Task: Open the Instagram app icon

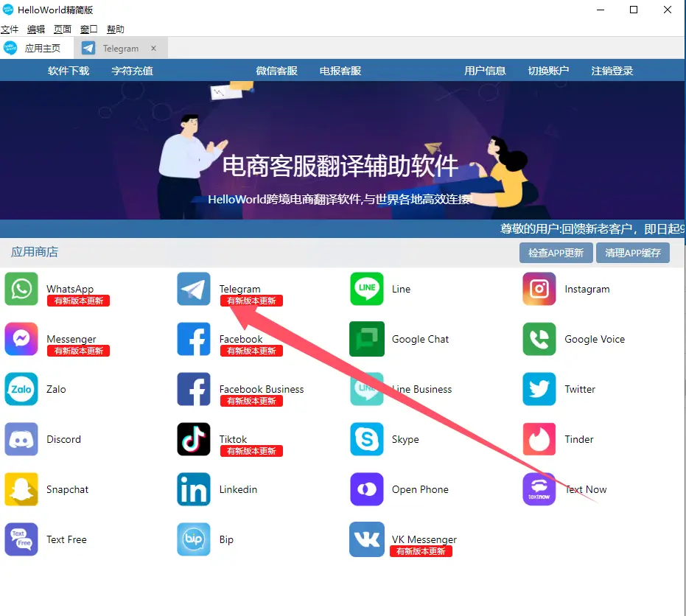Action: [x=539, y=289]
